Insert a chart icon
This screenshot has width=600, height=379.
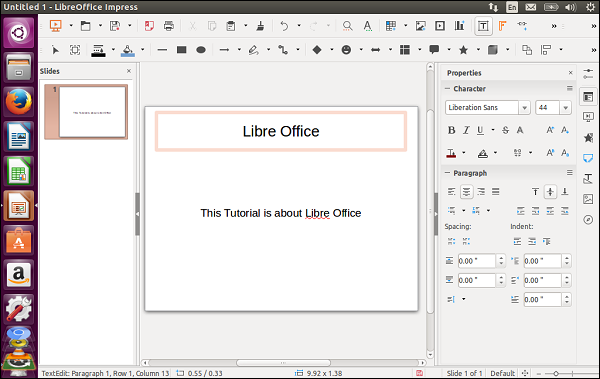[x=460, y=26]
